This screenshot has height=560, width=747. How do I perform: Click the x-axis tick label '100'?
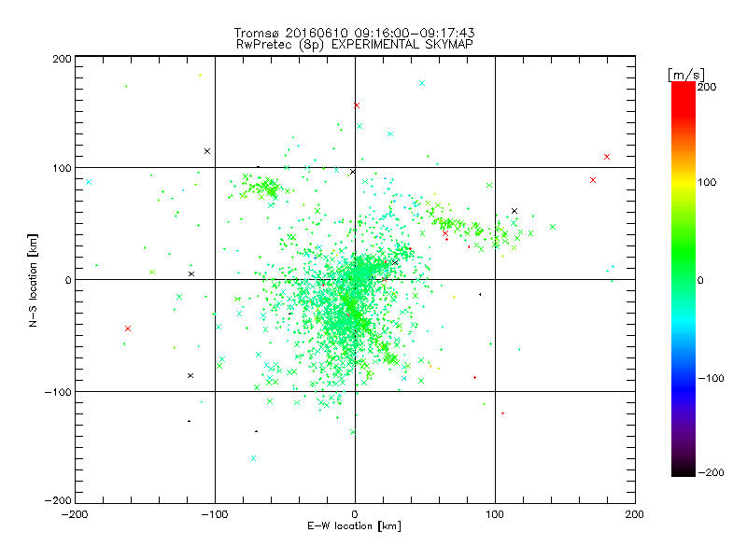(495, 514)
